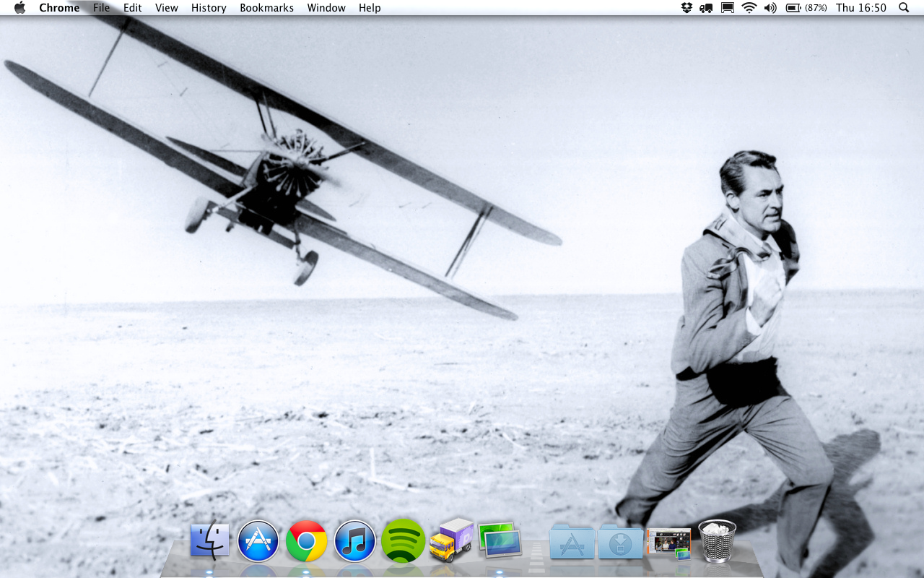924x578 pixels.
Task: Open the Transmit truck icon in dock
Action: [x=451, y=540]
